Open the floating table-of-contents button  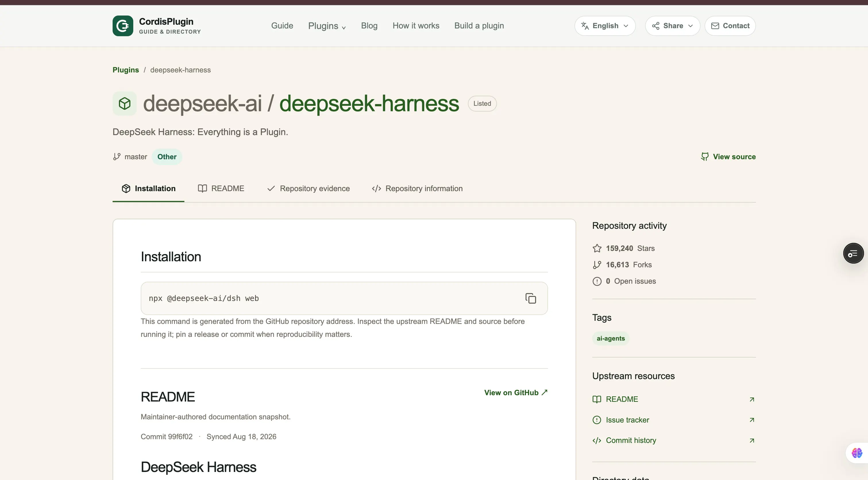coord(853,253)
